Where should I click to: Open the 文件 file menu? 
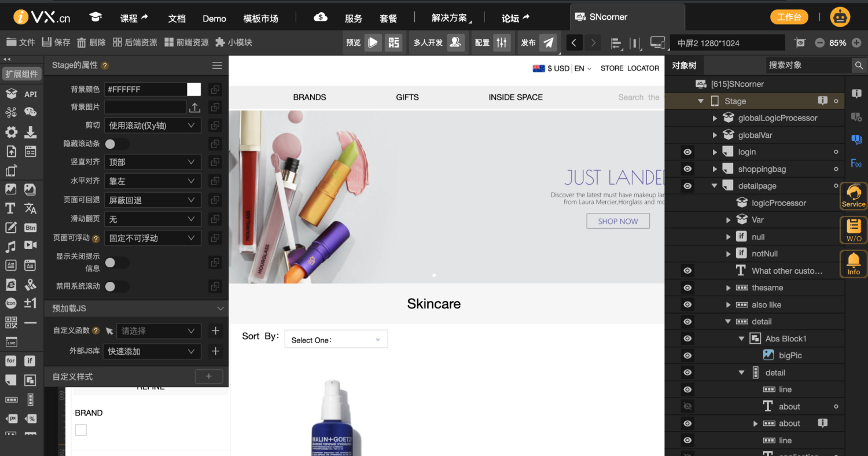pyautogui.click(x=20, y=42)
